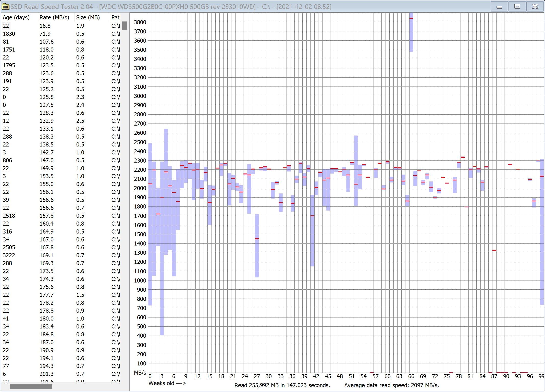
Task: Select the row with age 191
Action: 61,81
